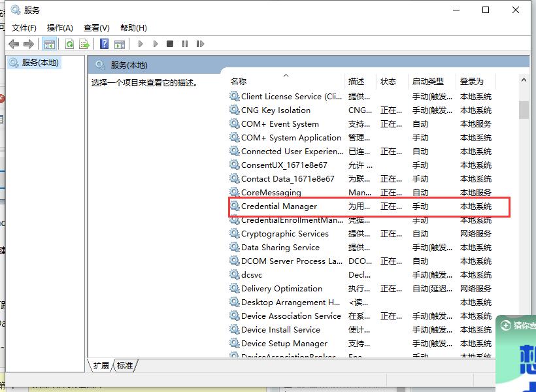Image resolution: width=536 pixels, height=392 pixels.
Task: Select the Desktop Arrangement H... service
Action: click(291, 302)
